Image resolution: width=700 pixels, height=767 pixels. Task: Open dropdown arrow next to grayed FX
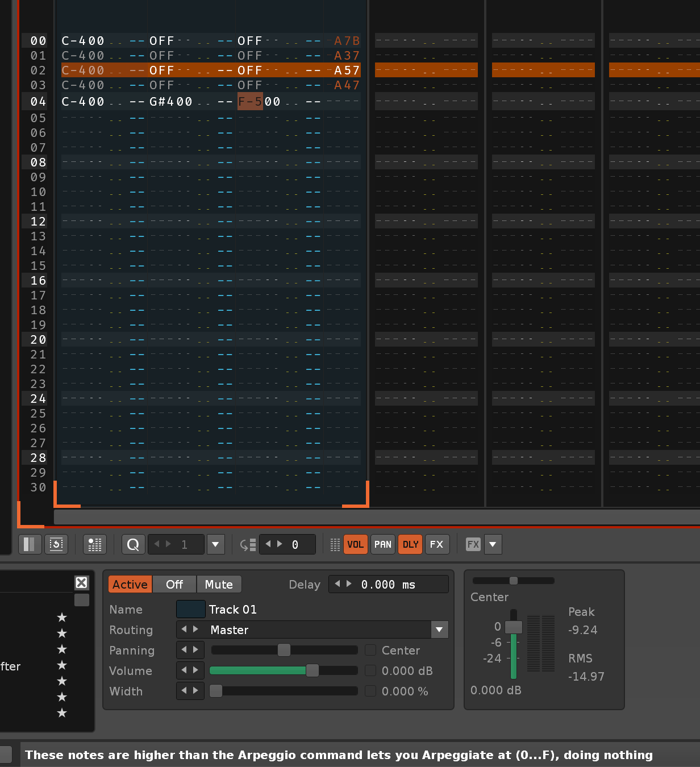tap(493, 544)
